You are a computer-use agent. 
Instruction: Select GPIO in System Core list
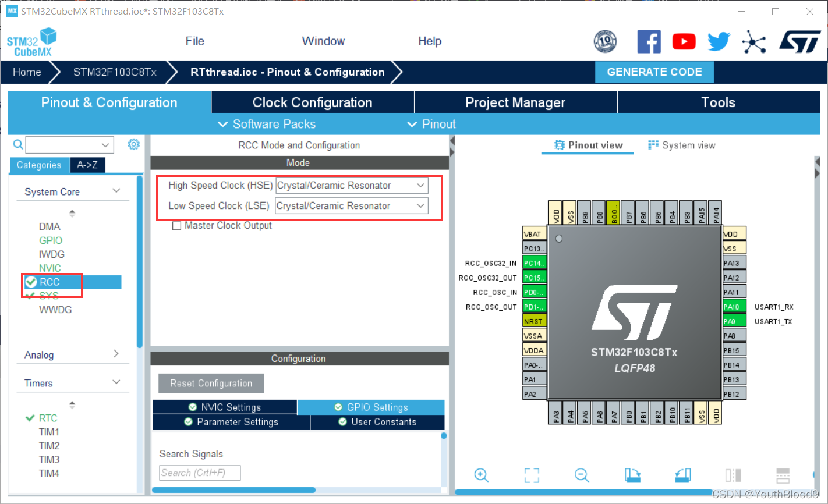coord(51,240)
